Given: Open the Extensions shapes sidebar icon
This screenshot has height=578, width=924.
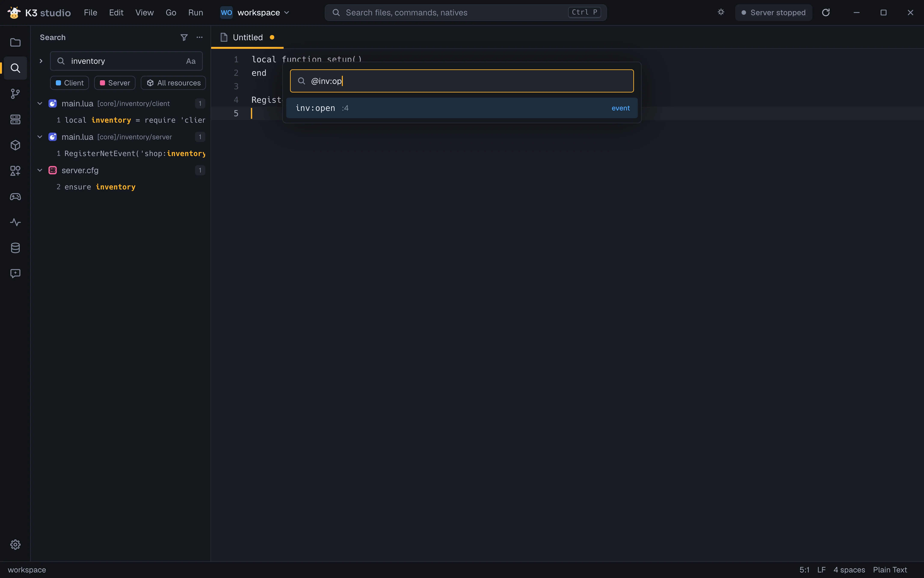Looking at the screenshot, I should click(x=15, y=171).
